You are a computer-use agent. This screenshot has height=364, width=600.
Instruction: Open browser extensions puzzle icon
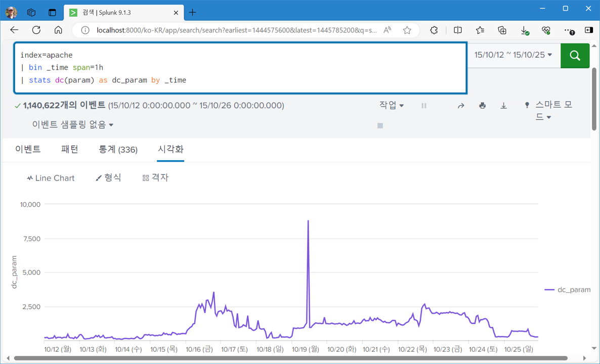click(x=434, y=30)
